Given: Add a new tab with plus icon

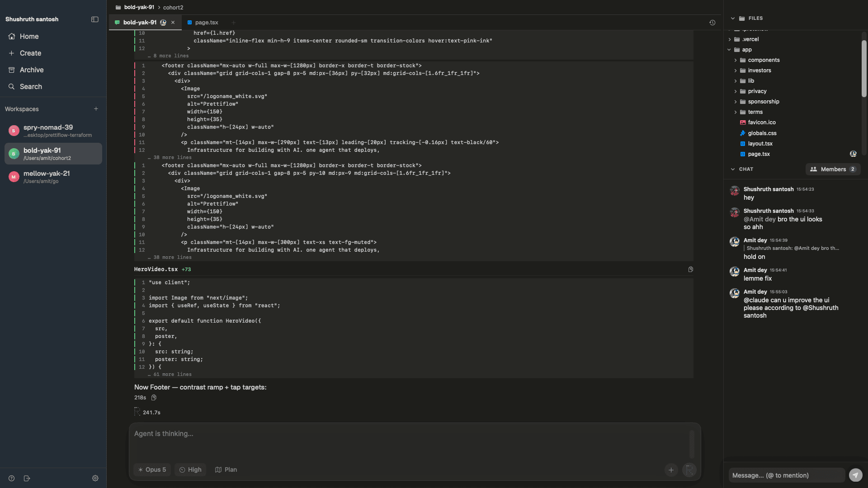Looking at the screenshot, I should point(234,23).
